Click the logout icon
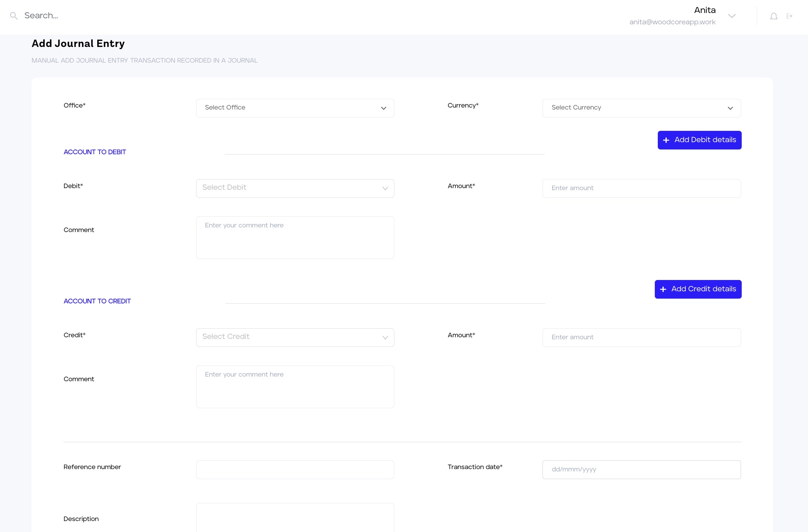The height and width of the screenshot is (532, 808). (x=789, y=16)
